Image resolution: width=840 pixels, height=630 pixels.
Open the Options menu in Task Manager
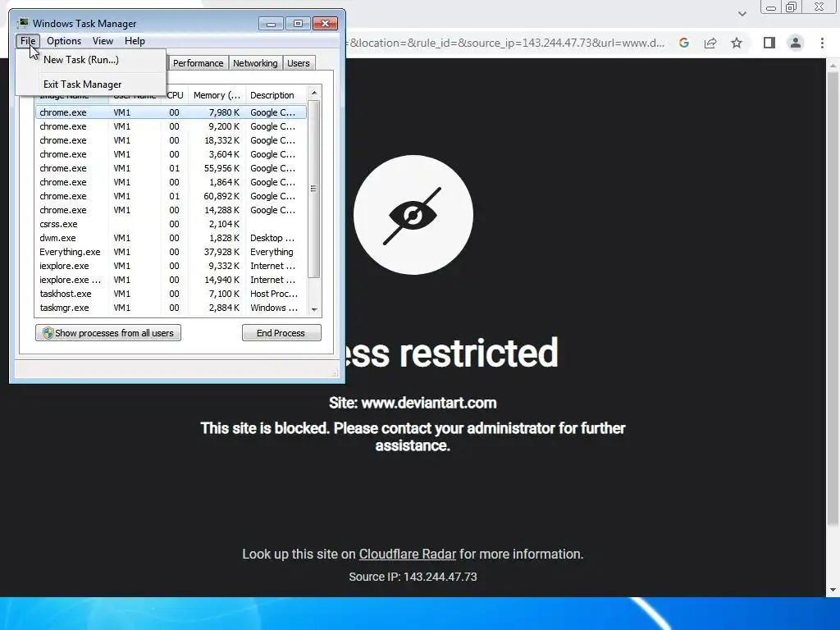coord(64,41)
